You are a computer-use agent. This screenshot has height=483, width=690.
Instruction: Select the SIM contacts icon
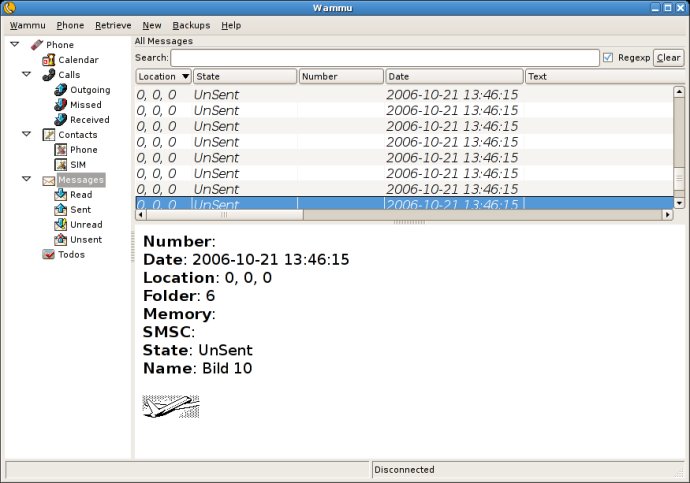[x=60, y=165]
